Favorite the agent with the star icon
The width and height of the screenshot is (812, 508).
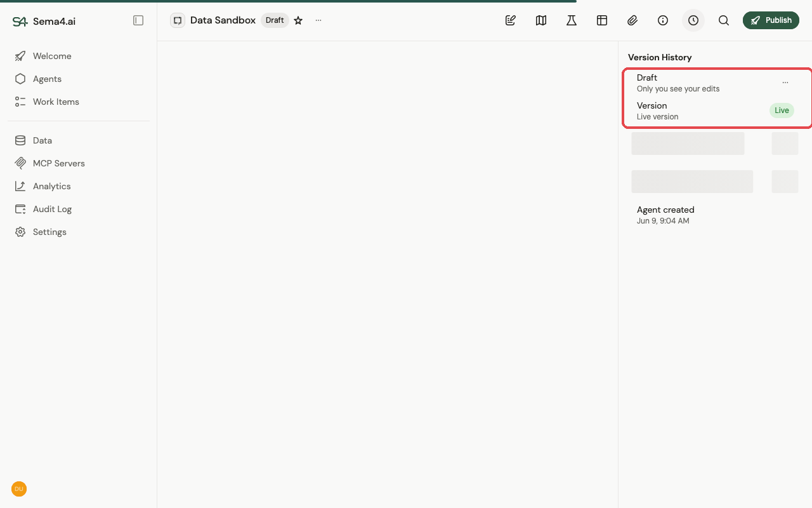pos(298,20)
